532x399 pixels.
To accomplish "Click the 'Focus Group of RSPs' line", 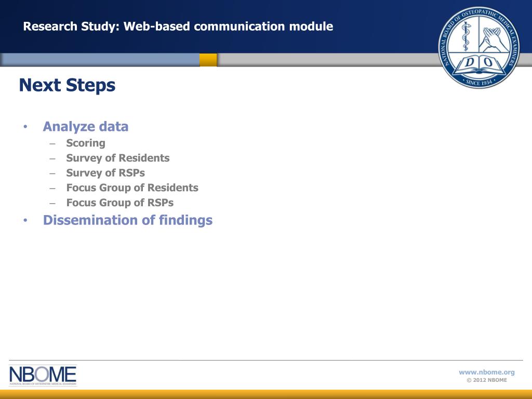I will point(120,203).
